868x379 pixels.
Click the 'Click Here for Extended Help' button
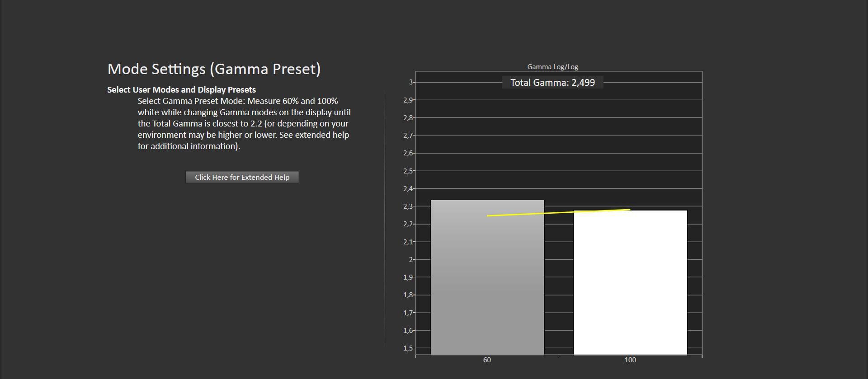[242, 177]
